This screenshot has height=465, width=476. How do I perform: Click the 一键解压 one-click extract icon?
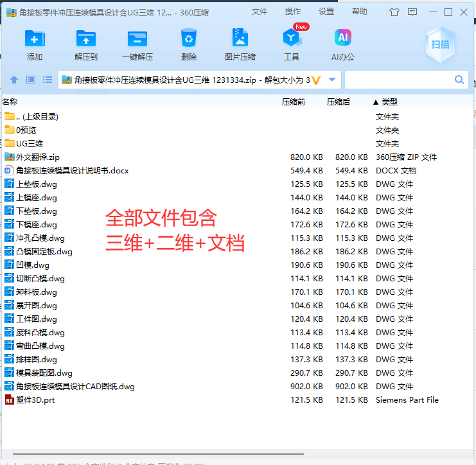[x=137, y=39]
